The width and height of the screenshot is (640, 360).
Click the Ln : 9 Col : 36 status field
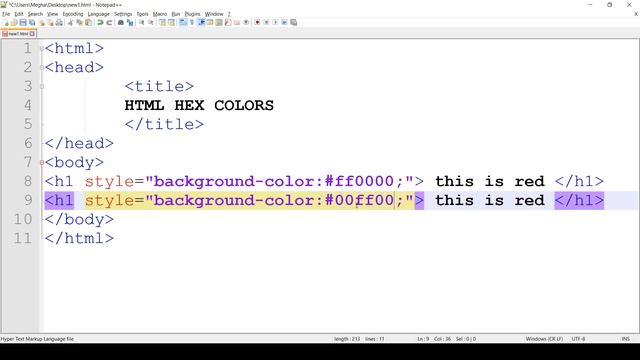[x=434, y=339]
